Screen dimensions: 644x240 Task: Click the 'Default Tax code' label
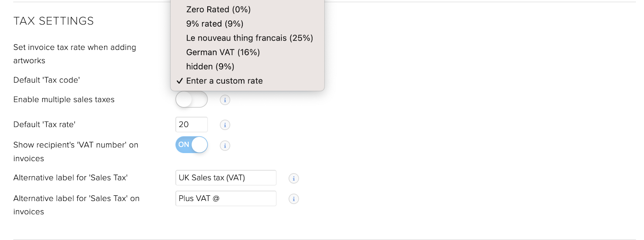pos(47,80)
